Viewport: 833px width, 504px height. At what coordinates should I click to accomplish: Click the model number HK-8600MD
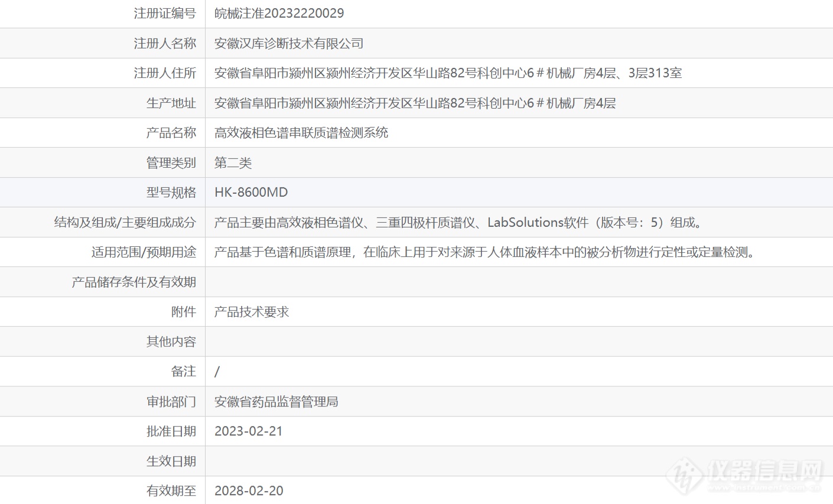251,192
